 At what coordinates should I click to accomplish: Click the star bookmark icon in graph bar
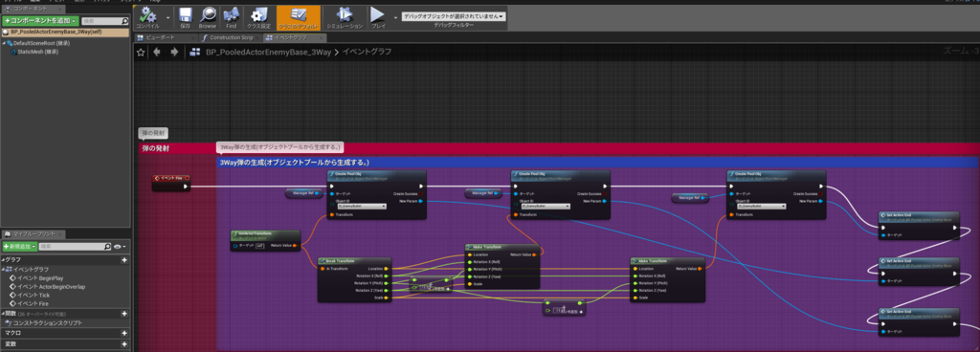(x=142, y=52)
